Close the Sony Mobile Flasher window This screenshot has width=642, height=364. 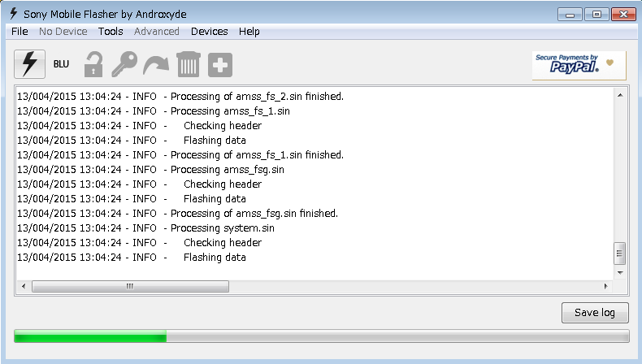[x=623, y=15]
